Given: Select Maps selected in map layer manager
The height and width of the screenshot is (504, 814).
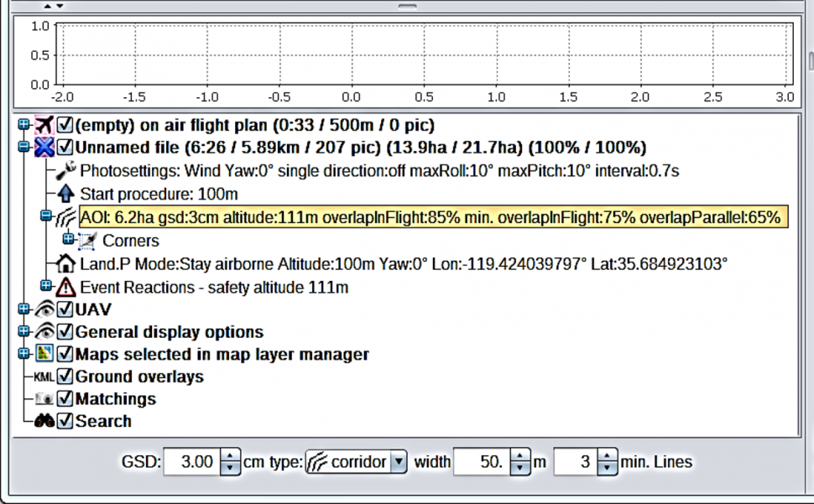Looking at the screenshot, I should pyautogui.click(x=222, y=355).
